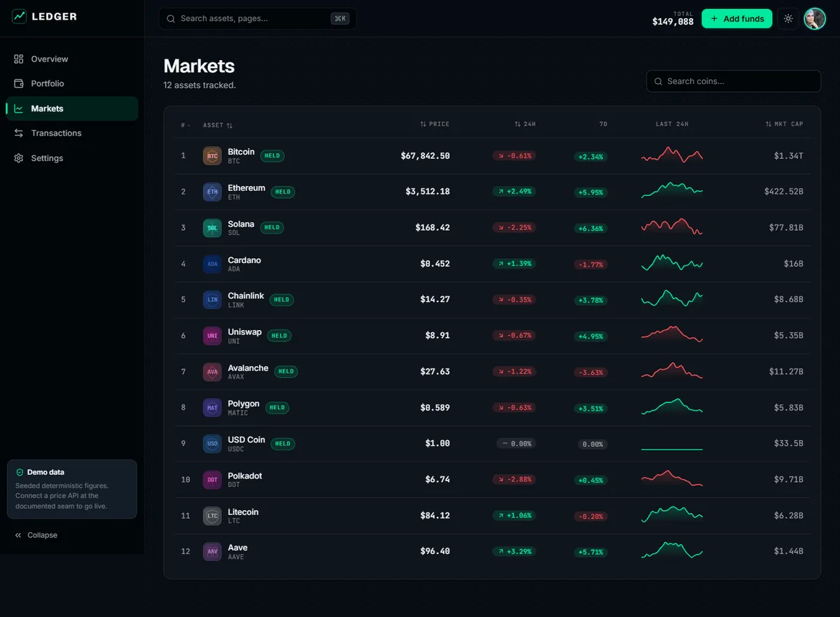Click the $9.71B market cap value
Image resolution: width=840 pixels, height=617 pixels.
pyautogui.click(x=788, y=480)
